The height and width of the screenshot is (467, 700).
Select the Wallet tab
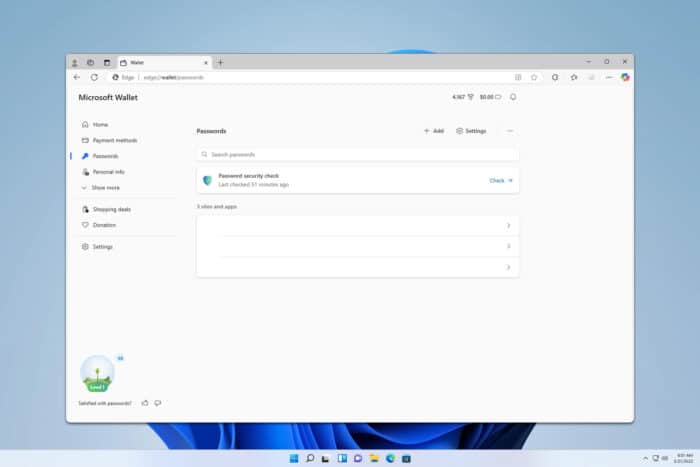pyautogui.click(x=165, y=63)
